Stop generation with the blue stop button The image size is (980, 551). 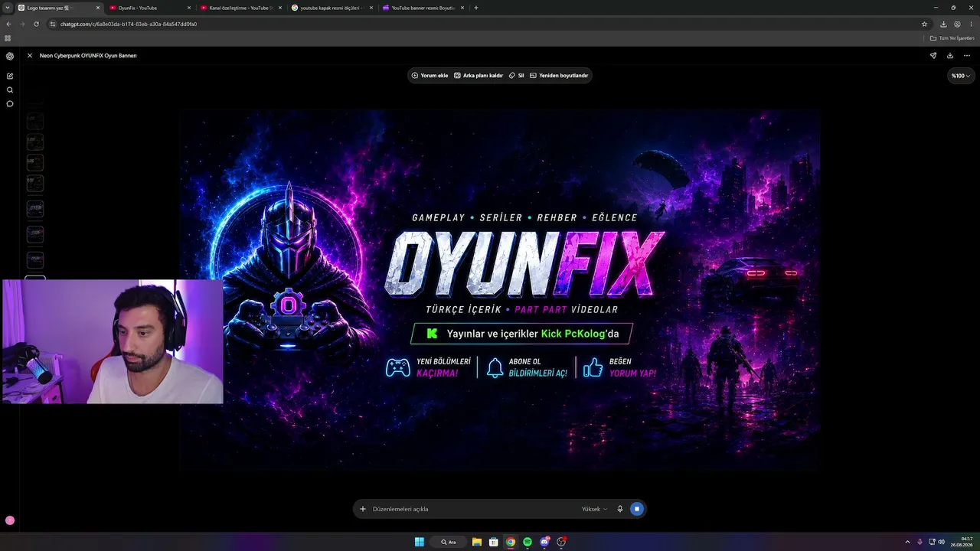(x=637, y=509)
